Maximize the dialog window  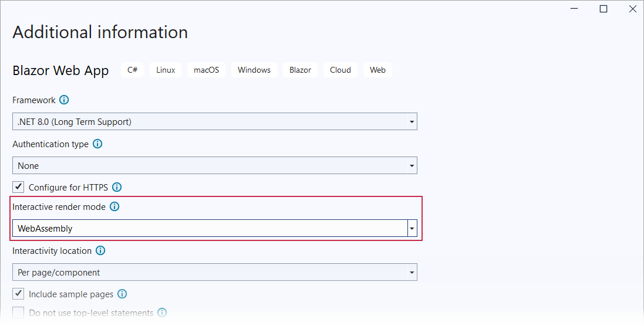(603, 9)
